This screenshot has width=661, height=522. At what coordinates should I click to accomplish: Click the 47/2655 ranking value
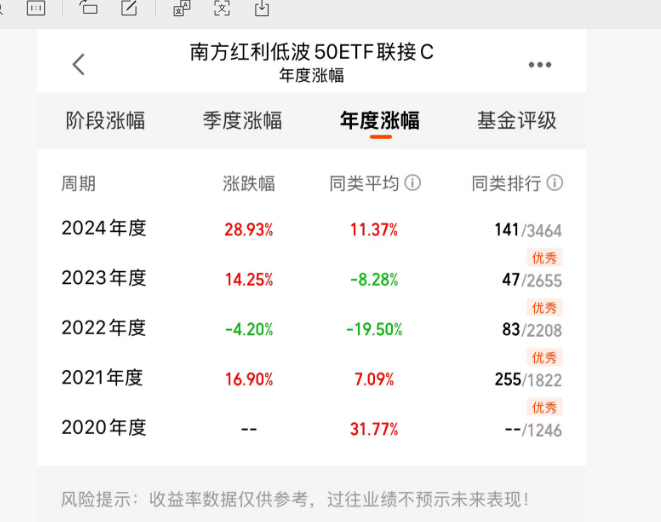point(532,280)
